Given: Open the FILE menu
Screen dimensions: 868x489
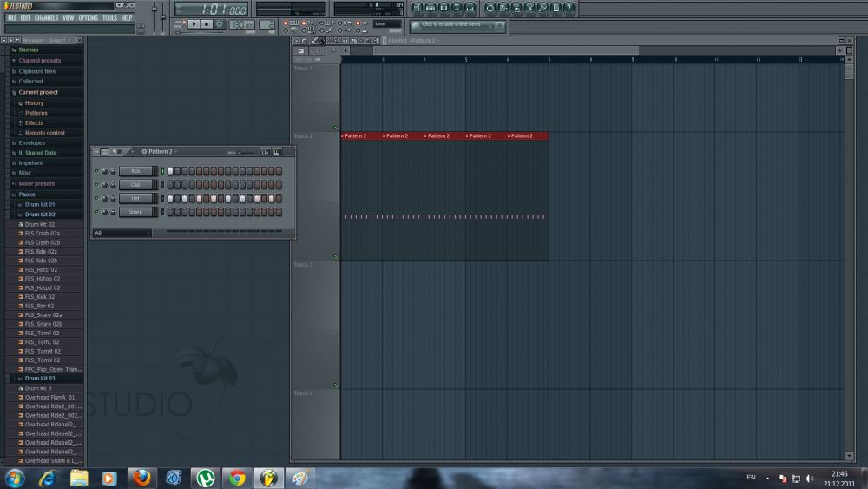Looking at the screenshot, I should 12,17.
